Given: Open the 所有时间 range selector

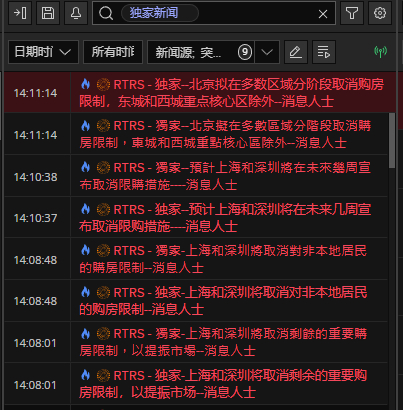Looking at the screenshot, I should 113,52.
